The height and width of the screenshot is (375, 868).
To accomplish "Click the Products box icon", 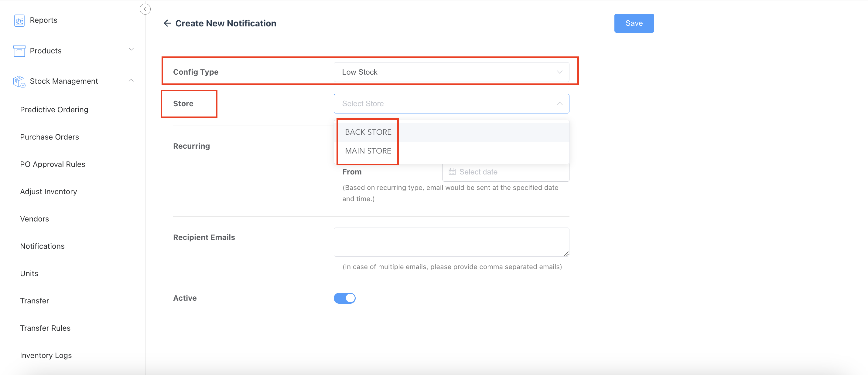I will [x=19, y=51].
